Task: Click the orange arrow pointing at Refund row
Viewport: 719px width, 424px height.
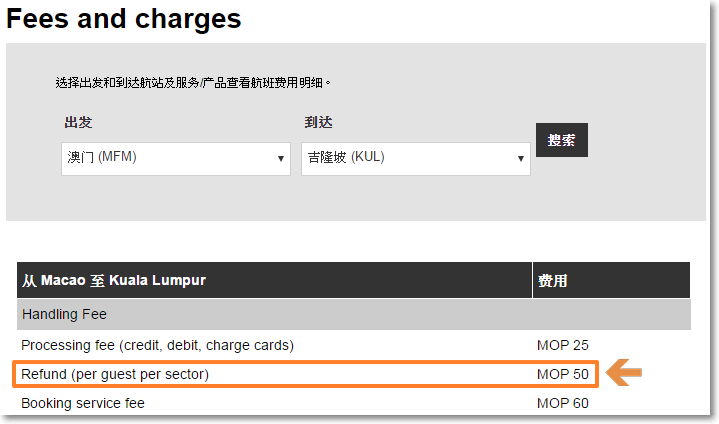Action: point(624,372)
